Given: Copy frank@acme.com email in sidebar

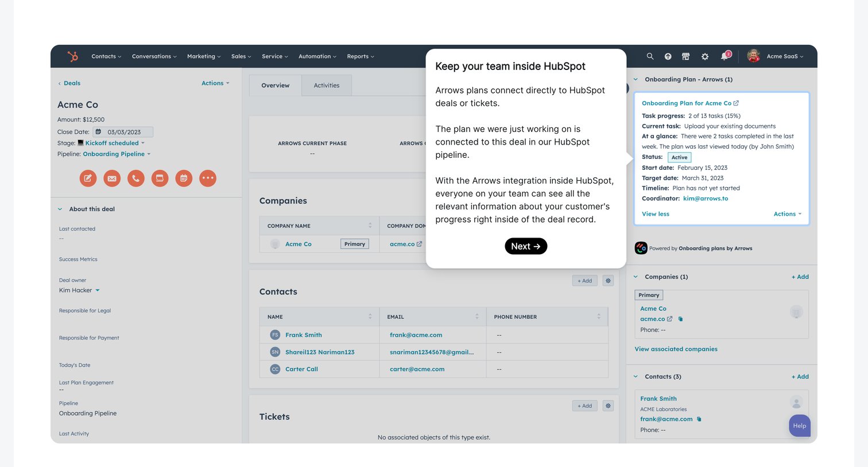Looking at the screenshot, I should tap(699, 419).
